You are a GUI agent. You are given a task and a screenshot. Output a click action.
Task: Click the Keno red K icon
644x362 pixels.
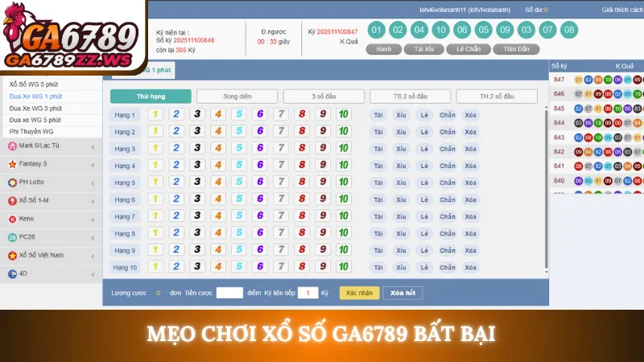coord(12,219)
